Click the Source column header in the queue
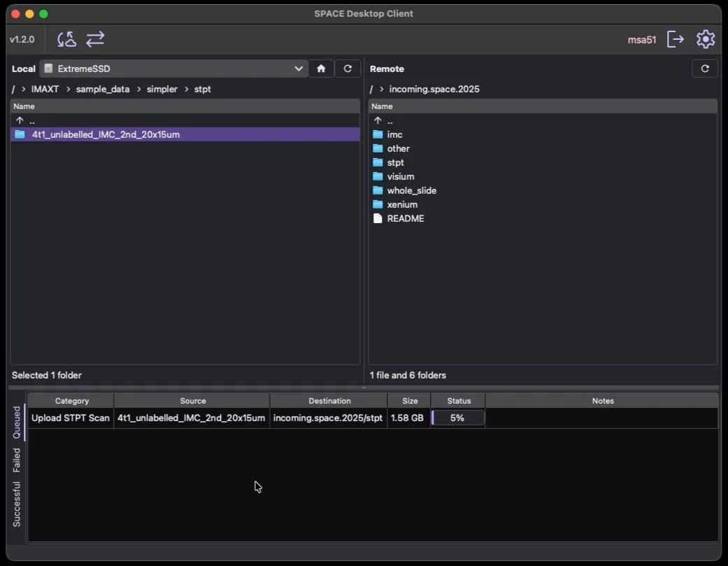This screenshot has width=728, height=566. [192, 401]
